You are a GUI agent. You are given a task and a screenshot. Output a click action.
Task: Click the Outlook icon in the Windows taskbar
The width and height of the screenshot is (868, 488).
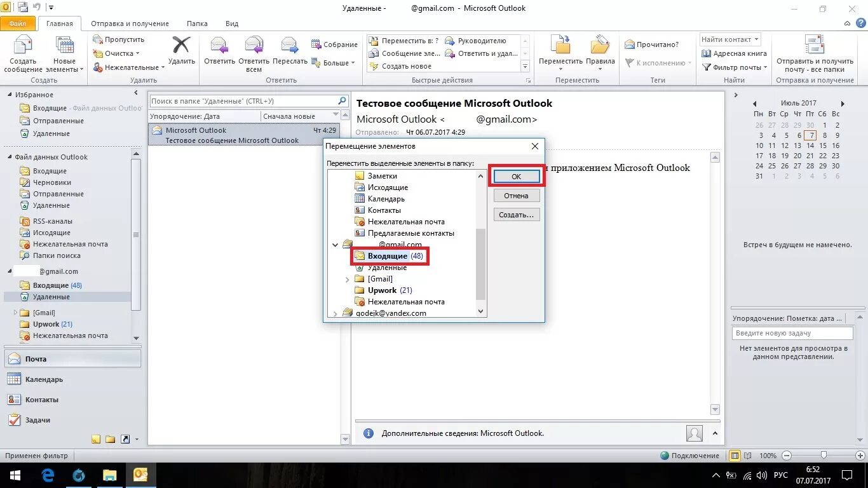[x=140, y=475]
